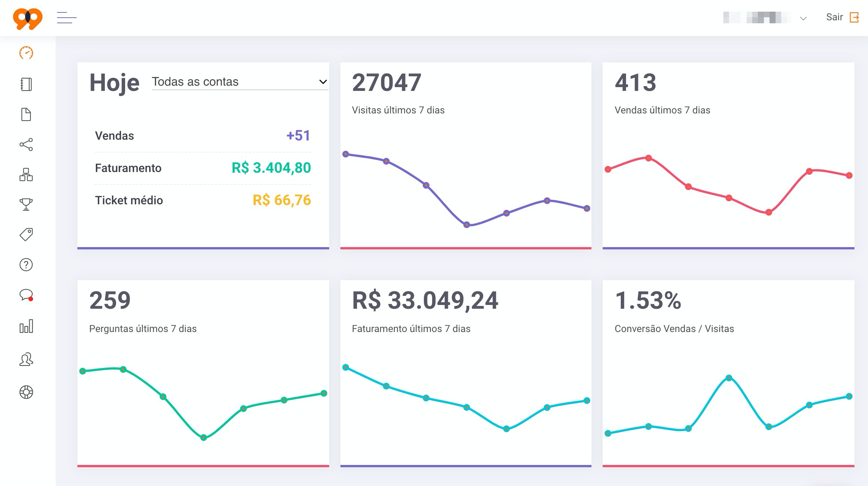This screenshot has width=868, height=486.
Task: Open the help question mark icon
Action: [26, 265]
